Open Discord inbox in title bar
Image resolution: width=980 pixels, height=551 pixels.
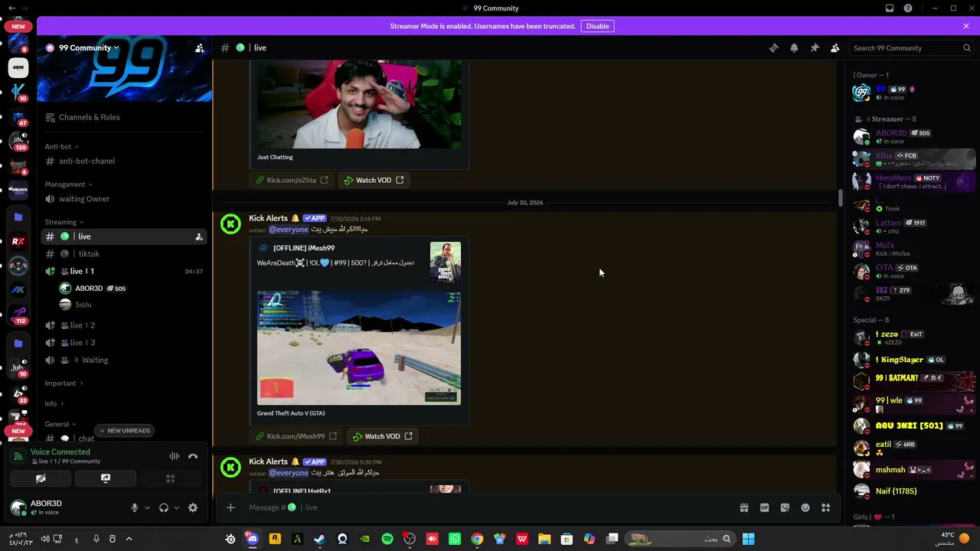coord(890,8)
